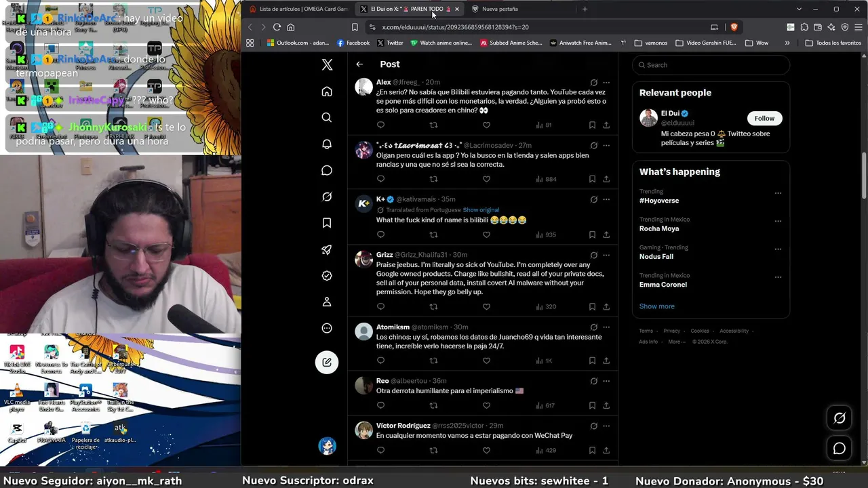This screenshot has width=868, height=488.
Task: Reply to Atomiksm's comment
Action: (x=380, y=361)
